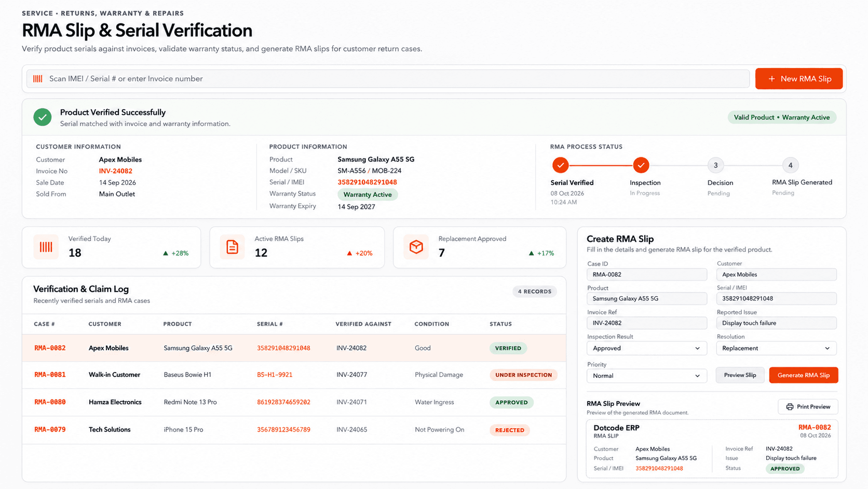Click the Active RMA Slips document icon
The image size is (868, 489).
tap(232, 247)
